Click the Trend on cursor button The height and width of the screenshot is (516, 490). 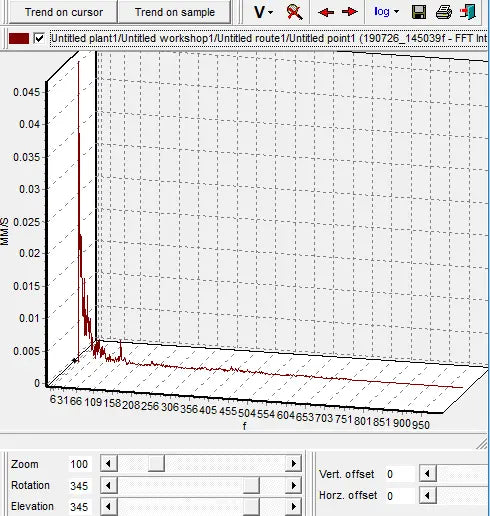63,12
